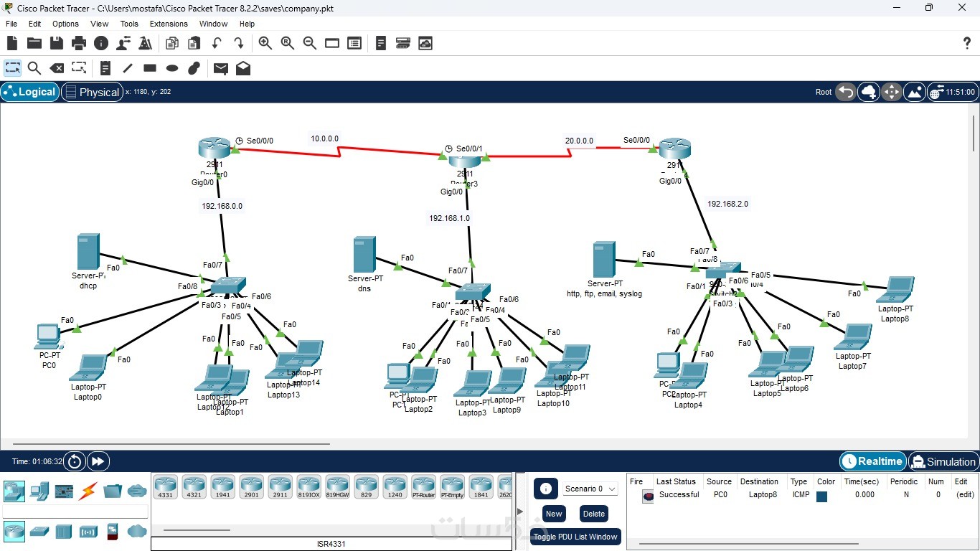Open a file using the folder icon
The width and height of the screenshot is (980, 551).
(34, 44)
